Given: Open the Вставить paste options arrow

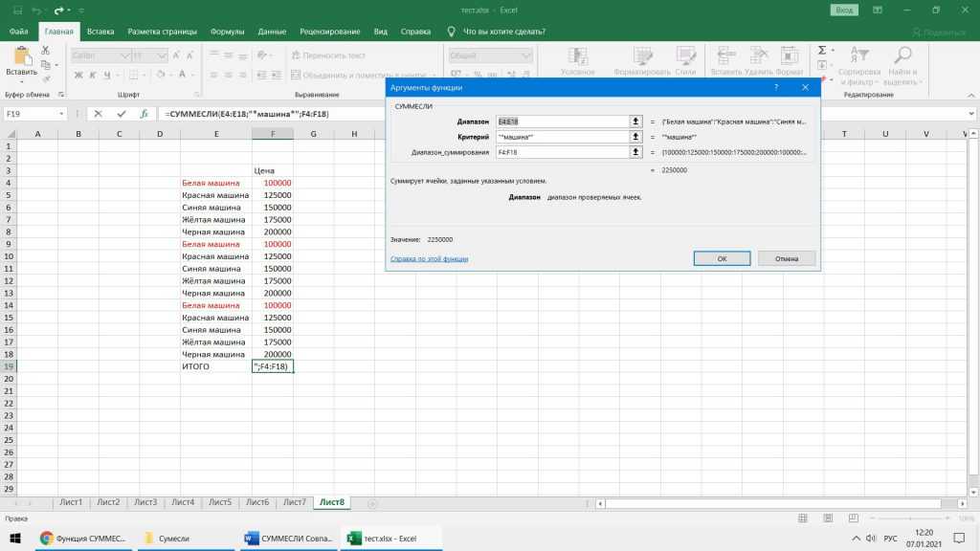Looking at the screenshot, I should click(22, 82).
